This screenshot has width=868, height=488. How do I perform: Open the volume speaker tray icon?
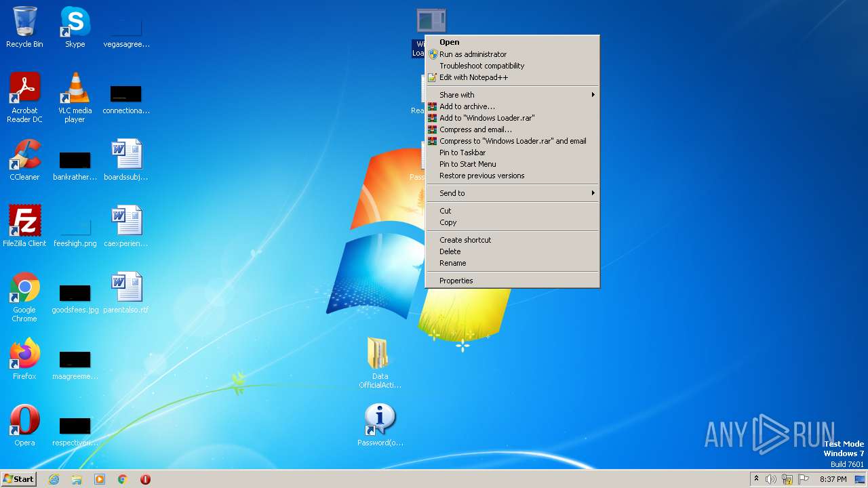[x=771, y=479]
